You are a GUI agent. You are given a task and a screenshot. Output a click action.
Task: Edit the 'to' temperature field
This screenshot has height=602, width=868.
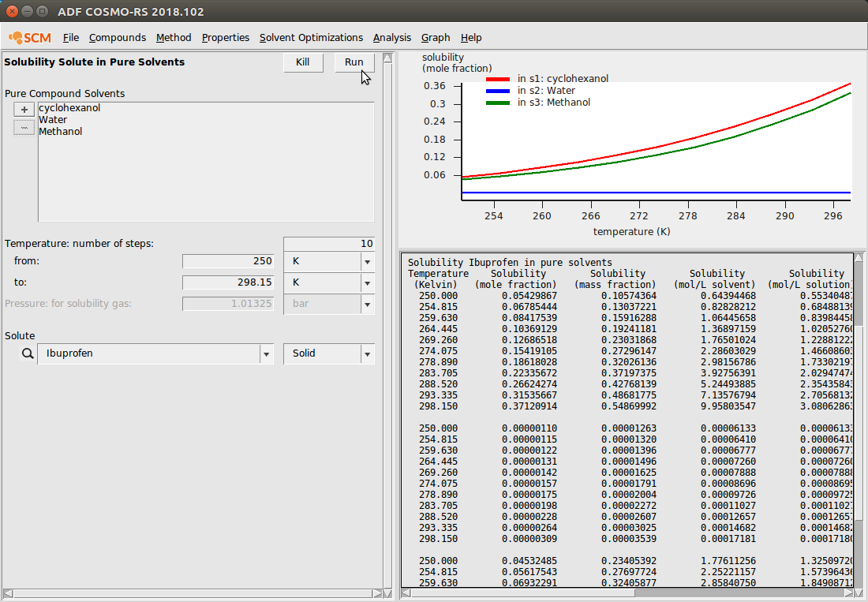click(x=228, y=282)
